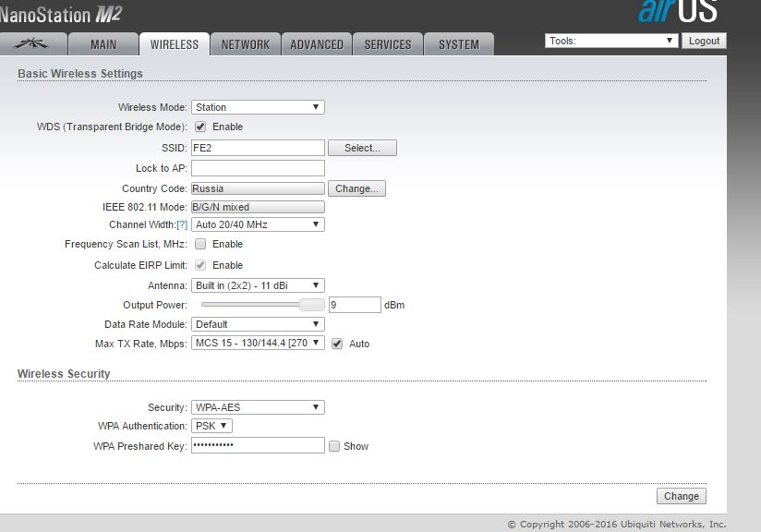Viewport: 761px width, 532px height.
Task: Click the Output Power dBm value field
Action: pos(355,305)
